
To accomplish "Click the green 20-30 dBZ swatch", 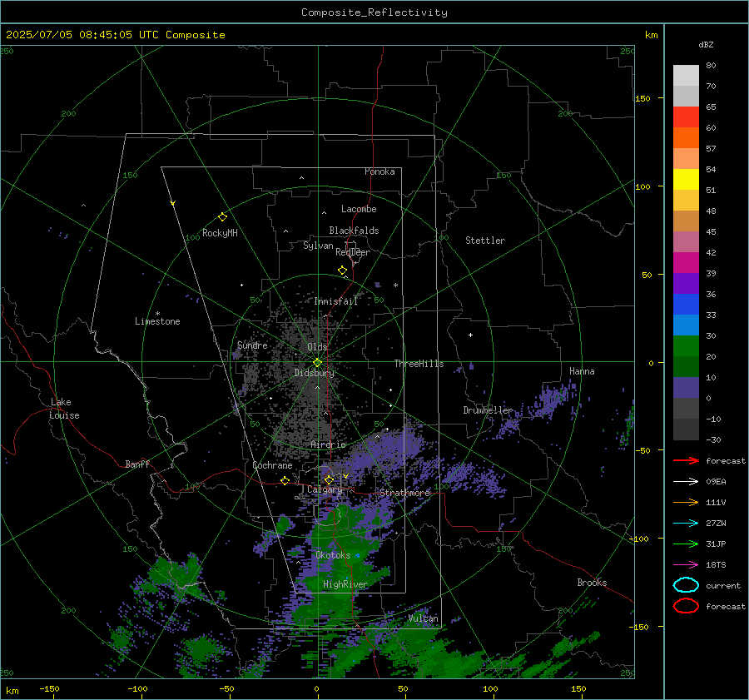I will pos(686,346).
